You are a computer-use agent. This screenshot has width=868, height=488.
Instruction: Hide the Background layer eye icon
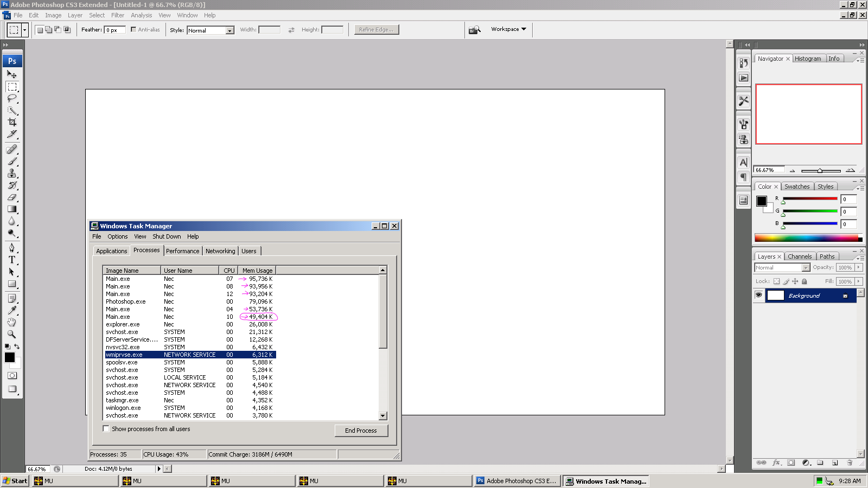coord(758,296)
